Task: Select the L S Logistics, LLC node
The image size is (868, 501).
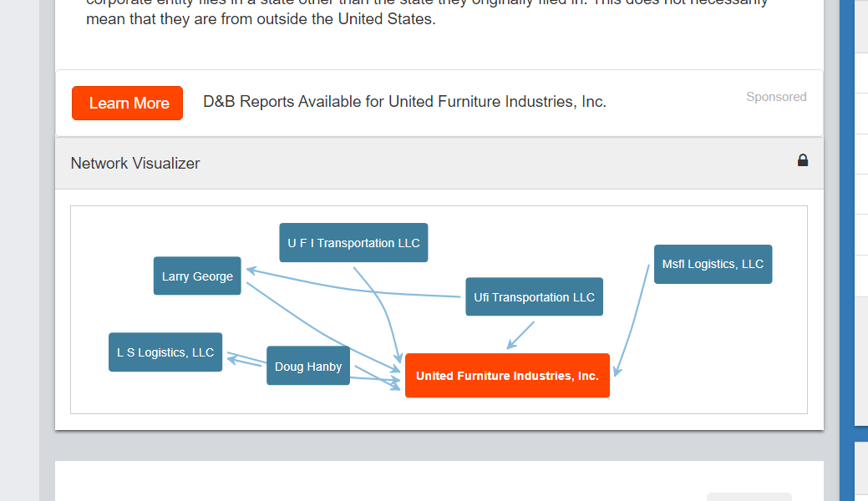Action: tap(165, 352)
